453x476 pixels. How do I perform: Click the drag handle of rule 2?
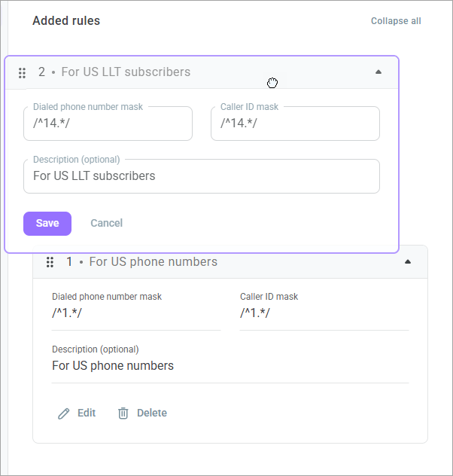(22, 73)
